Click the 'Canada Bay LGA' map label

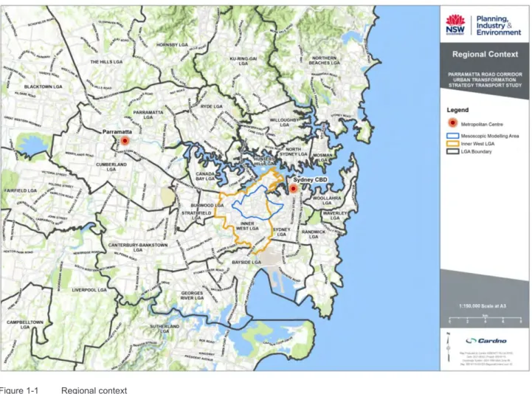click(205, 176)
